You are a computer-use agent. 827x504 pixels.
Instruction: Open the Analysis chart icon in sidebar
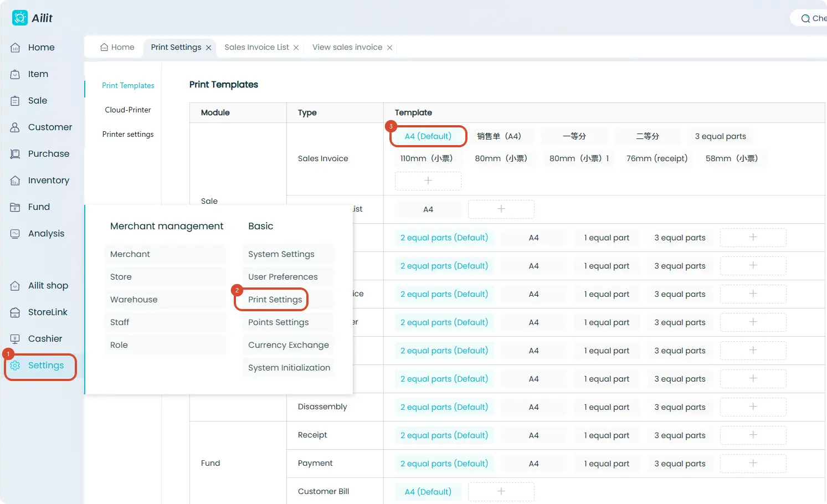click(16, 234)
